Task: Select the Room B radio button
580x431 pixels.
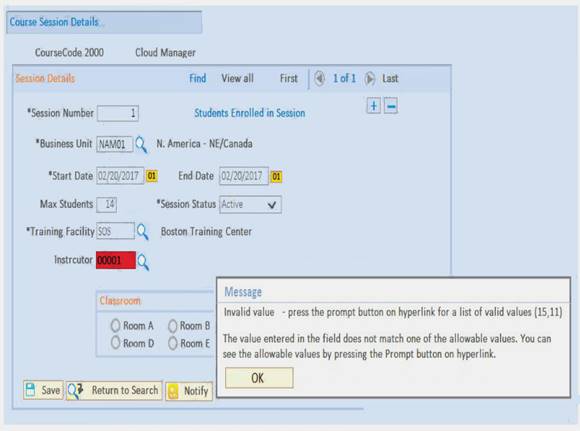Action: (x=172, y=326)
